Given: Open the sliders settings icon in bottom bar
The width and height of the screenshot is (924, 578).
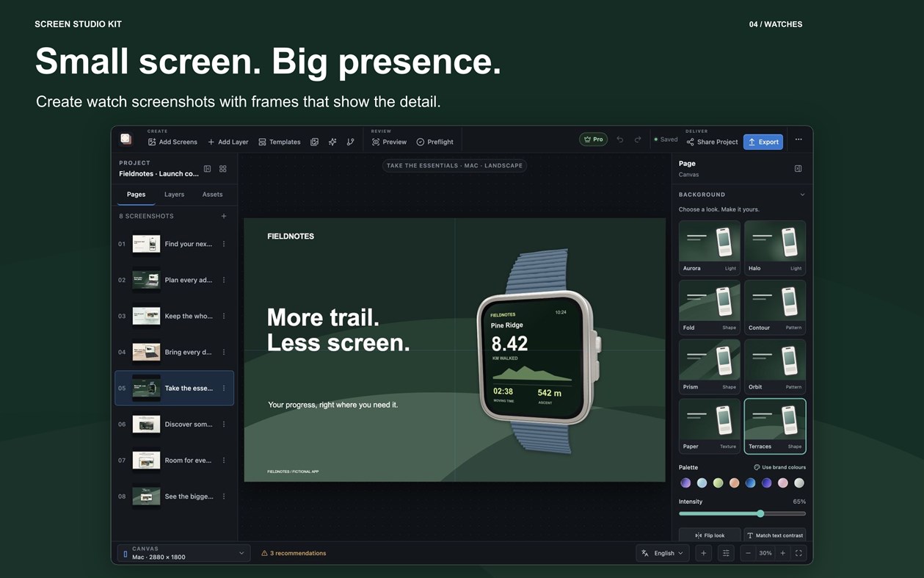Looking at the screenshot, I should point(726,553).
